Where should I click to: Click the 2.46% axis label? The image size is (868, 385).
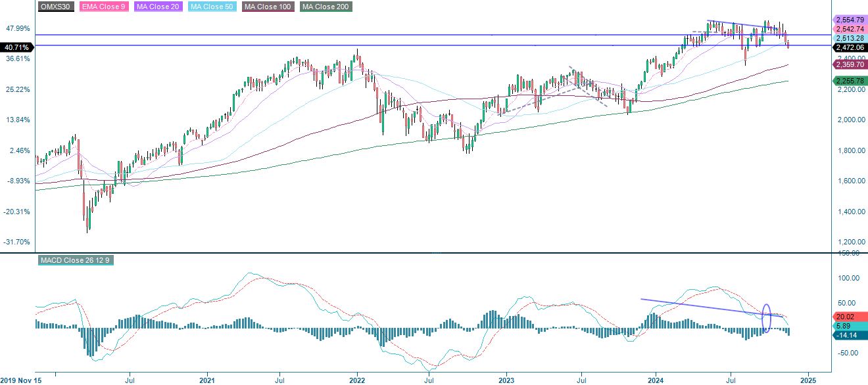pyautogui.click(x=19, y=150)
